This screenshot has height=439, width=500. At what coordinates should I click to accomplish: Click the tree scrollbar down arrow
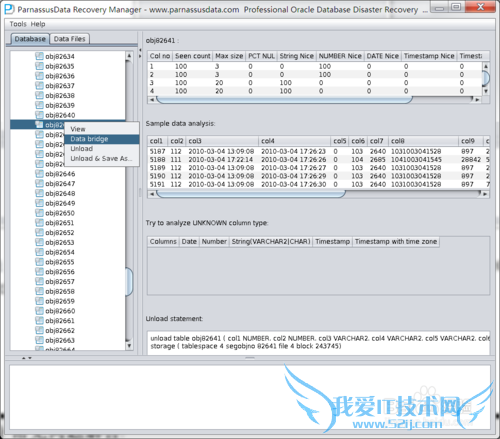tap(129, 346)
